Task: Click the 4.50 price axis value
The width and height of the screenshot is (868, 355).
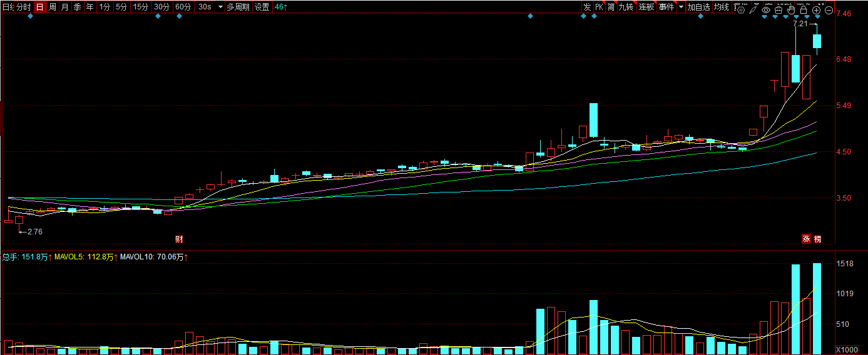Action: point(844,152)
